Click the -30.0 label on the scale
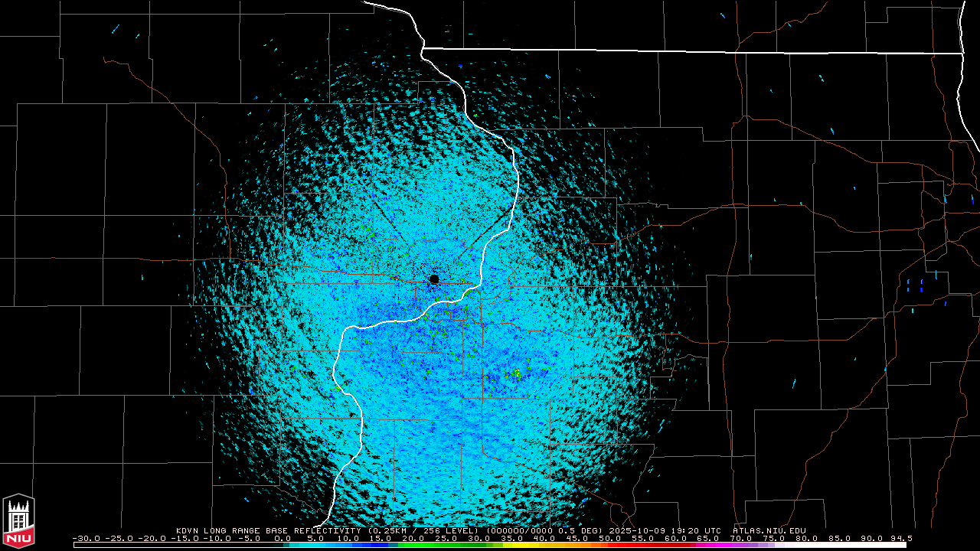This screenshot has height=551, width=980. 86,538
